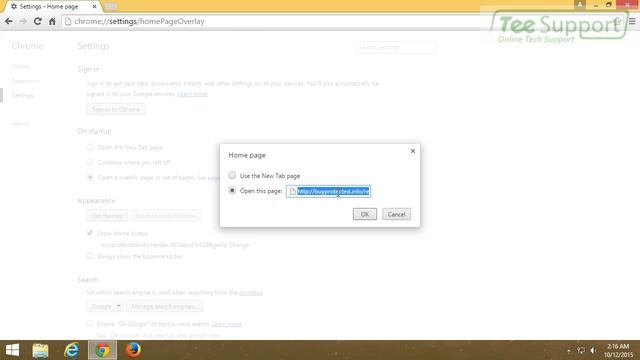Click the network tray icon
Viewport: 640px width, 360px height.
581,351
